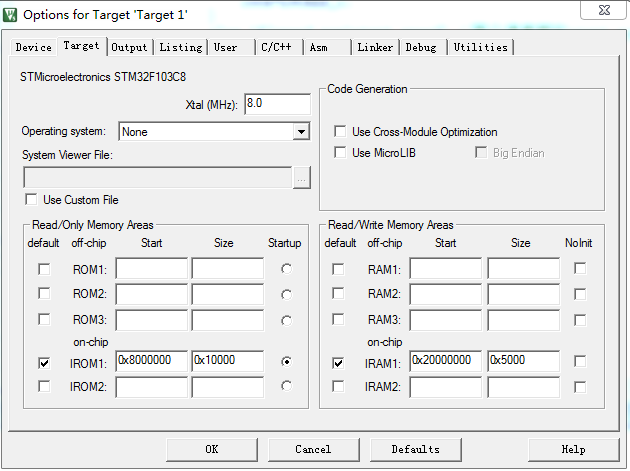
Task: Toggle the IRAM1 default checkbox
Action: 338,362
